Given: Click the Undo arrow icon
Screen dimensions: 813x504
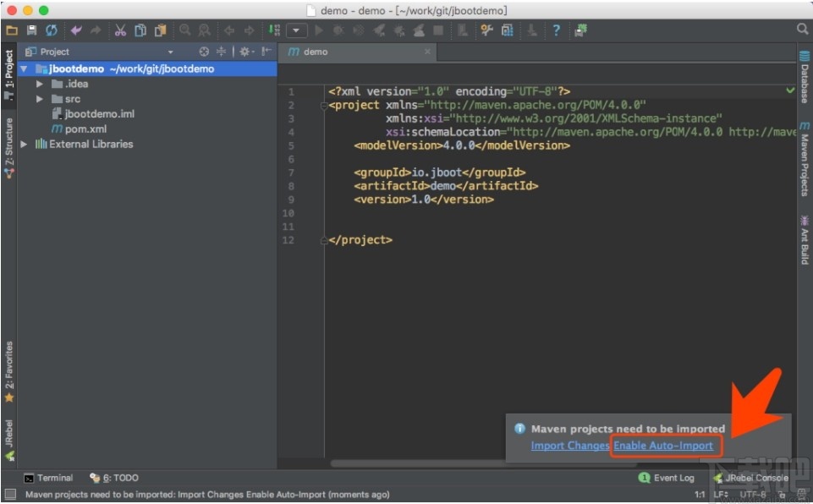Looking at the screenshot, I should 77,30.
